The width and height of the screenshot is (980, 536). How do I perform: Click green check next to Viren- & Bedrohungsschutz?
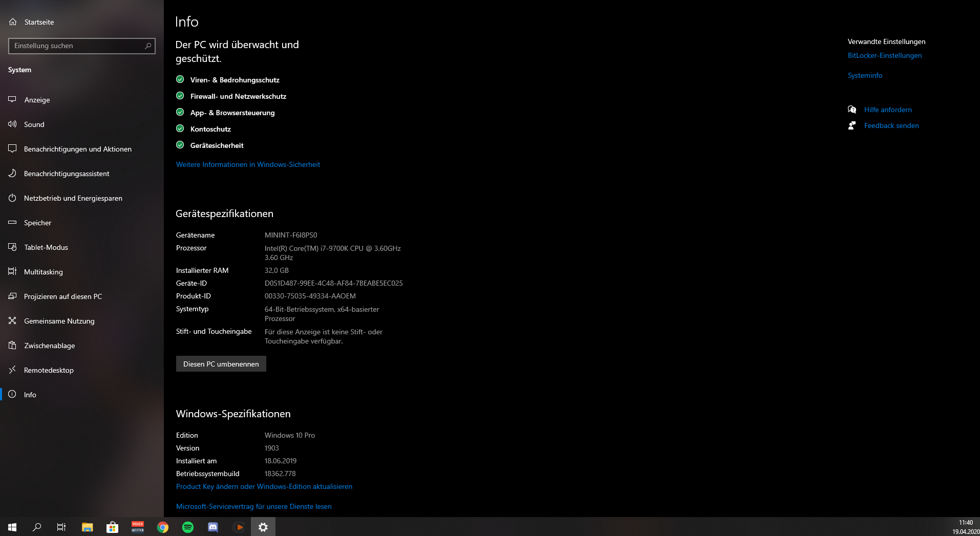click(x=180, y=79)
